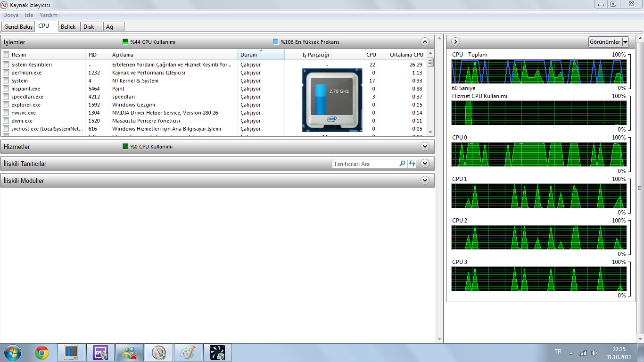Expand the İlişkili Modüller section
This screenshot has width=644, height=362.
point(425,181)
